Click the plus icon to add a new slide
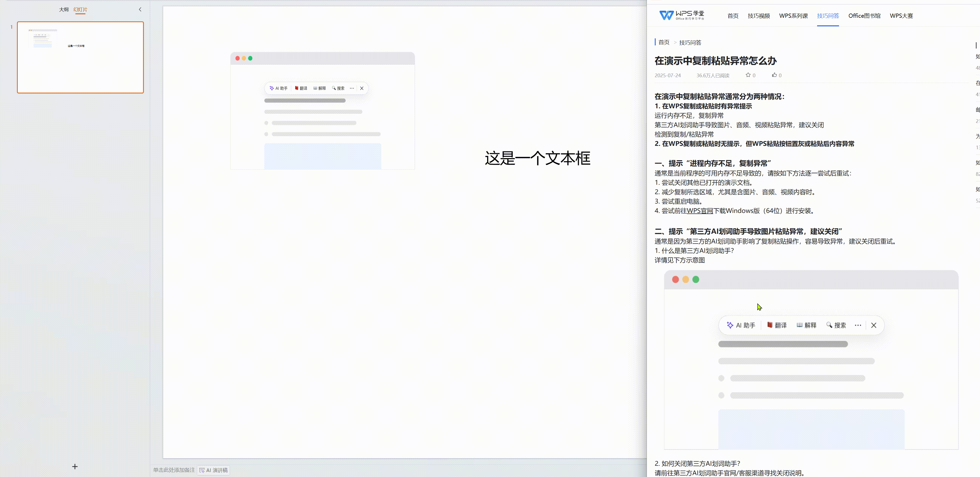980x477 pixels. (x=75, y=466)
